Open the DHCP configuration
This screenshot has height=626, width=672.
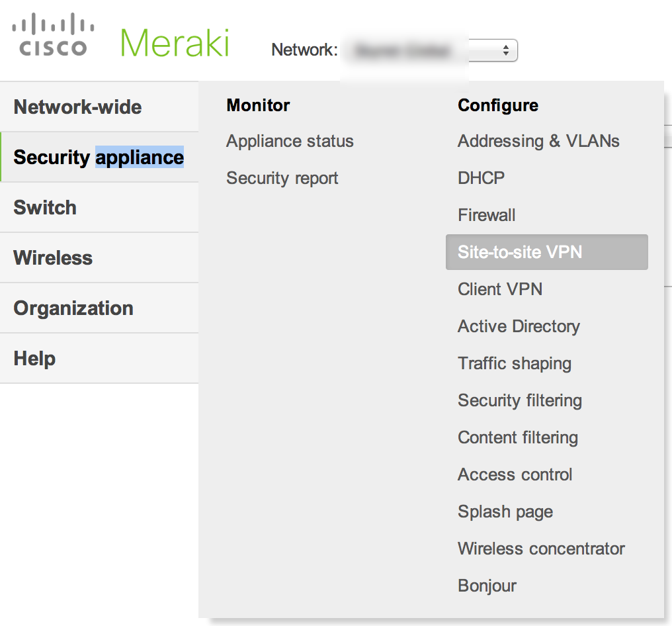481,178
